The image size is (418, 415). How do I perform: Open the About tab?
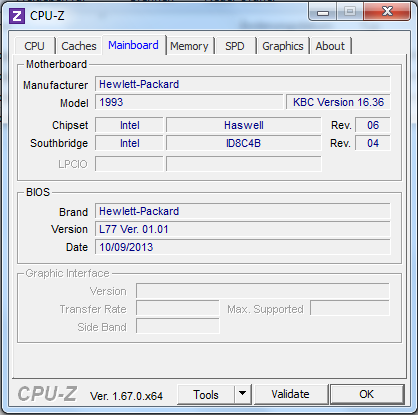[x=330, y=46]
